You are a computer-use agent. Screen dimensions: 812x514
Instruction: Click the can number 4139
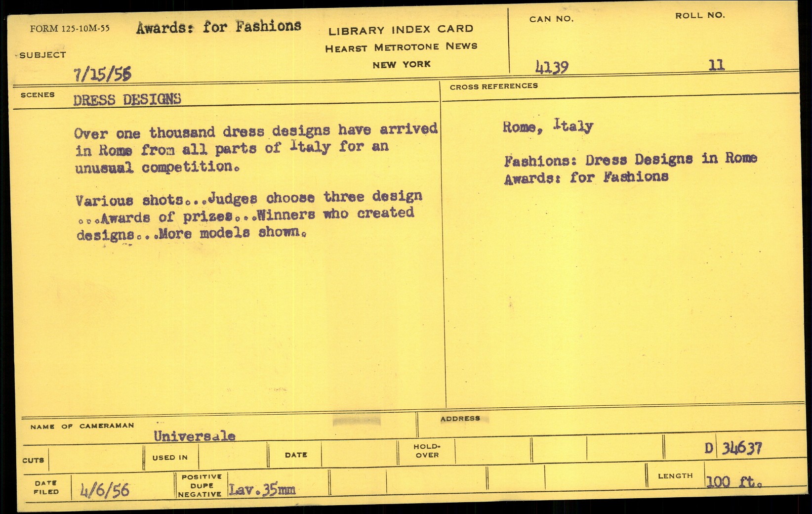(x=552, y=67)
